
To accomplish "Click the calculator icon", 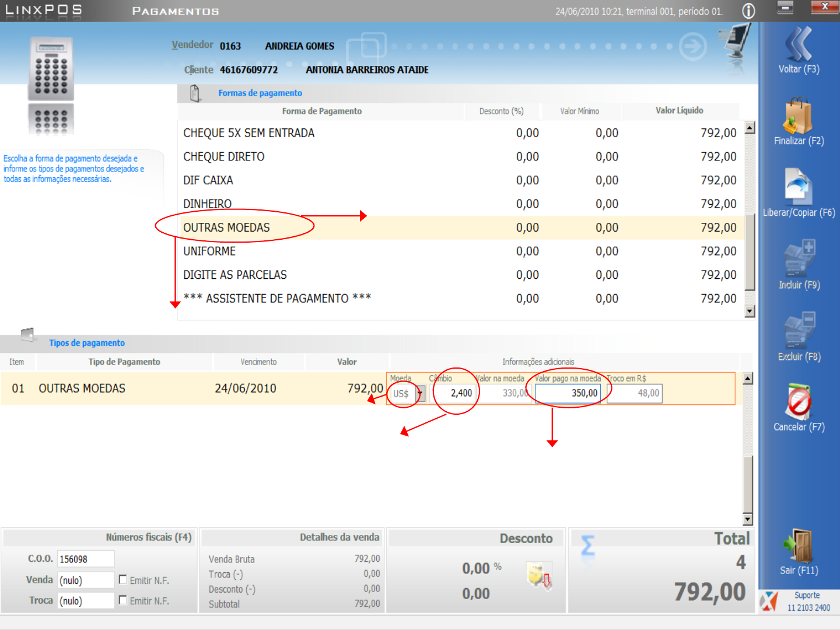I will coord(51,69).
